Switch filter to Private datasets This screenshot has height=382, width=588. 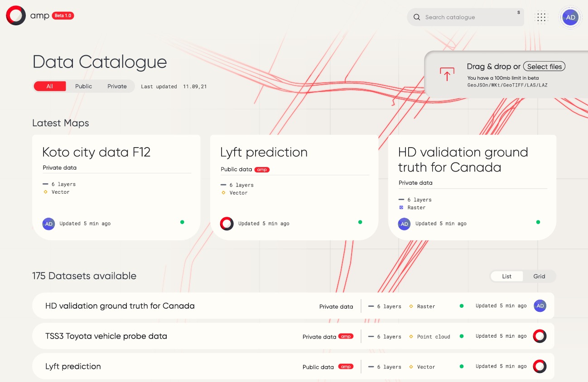(x=117, y=86)
